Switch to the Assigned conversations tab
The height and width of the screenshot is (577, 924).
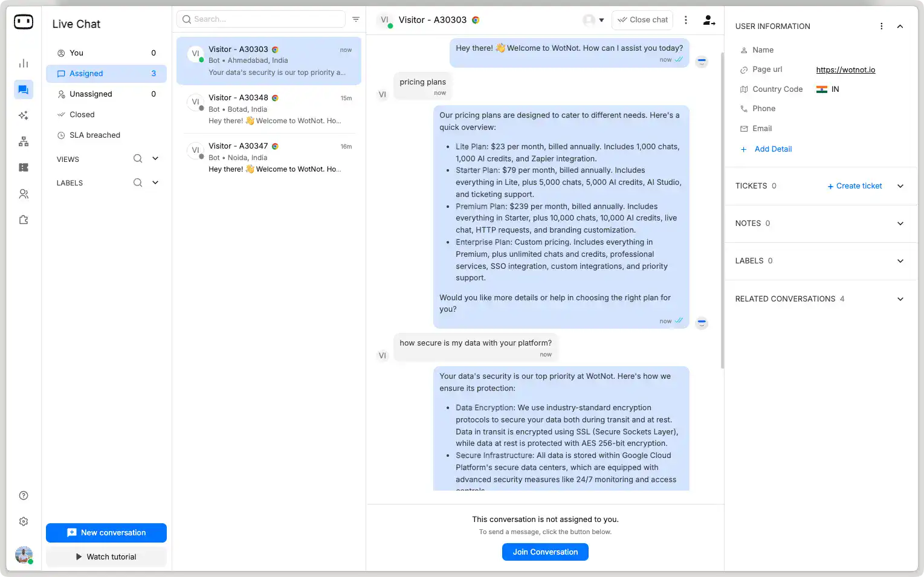86,73
